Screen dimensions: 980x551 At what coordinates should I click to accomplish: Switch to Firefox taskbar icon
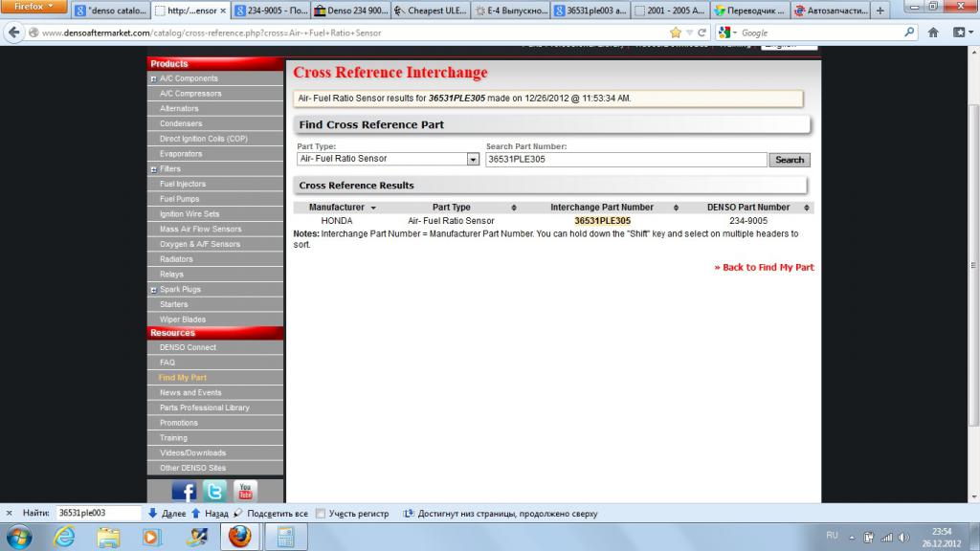click(239, 537)
